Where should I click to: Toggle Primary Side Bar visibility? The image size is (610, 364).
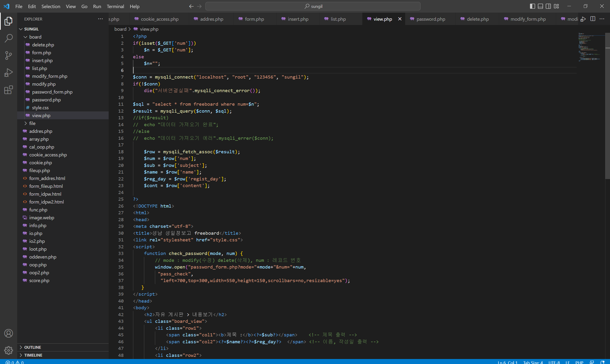532,6
